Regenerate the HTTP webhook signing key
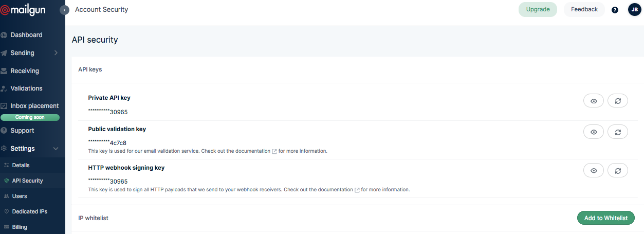 coord(618,171)
